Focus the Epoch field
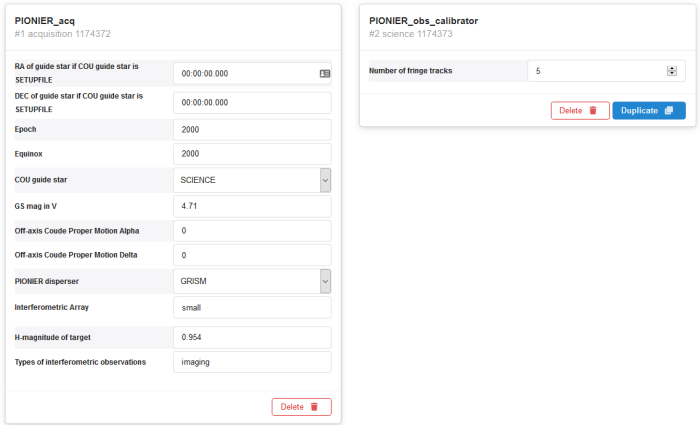This screenshot has width=700, height=430. point(251,130)
